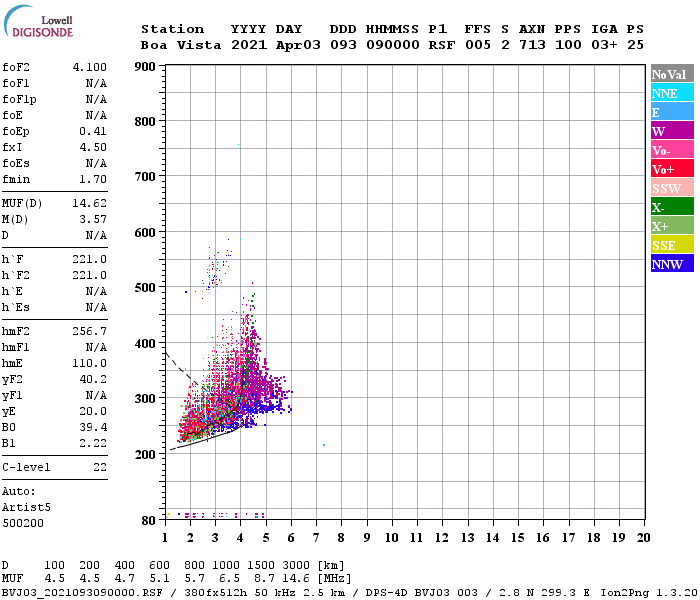Click the isolated blue dot near 7 MHz
700x600 pixels.
pyautogui.click(x=324, y=445)
